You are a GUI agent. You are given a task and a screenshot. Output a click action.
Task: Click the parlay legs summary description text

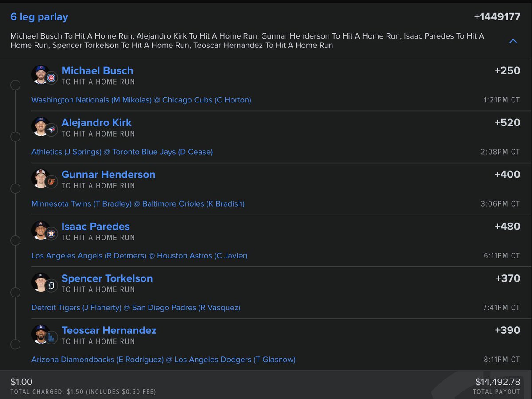click(247, 41)
